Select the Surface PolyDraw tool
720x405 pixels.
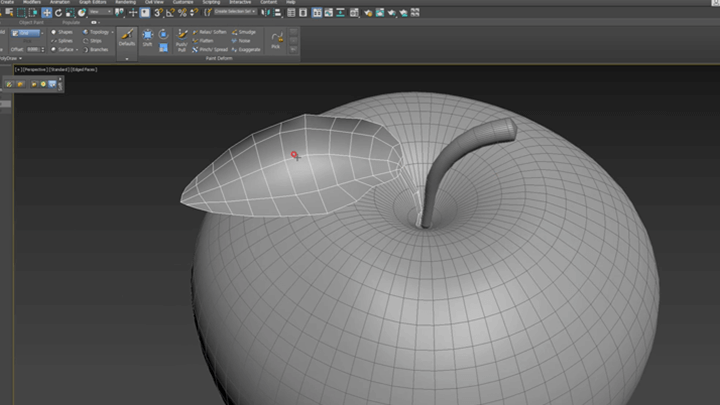tap(62, 50)
